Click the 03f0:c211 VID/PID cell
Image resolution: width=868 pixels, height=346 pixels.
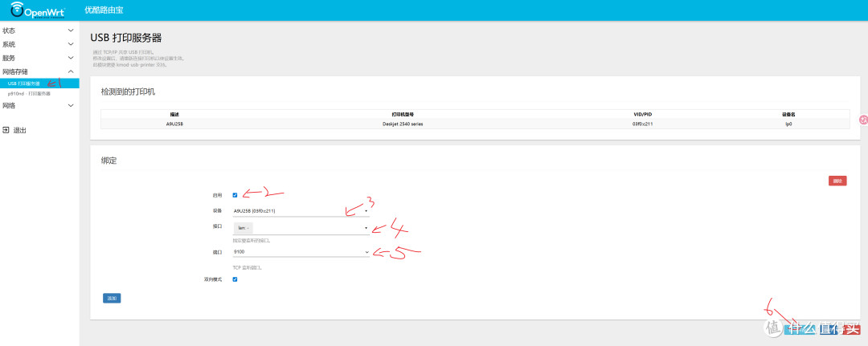(643, 124)
